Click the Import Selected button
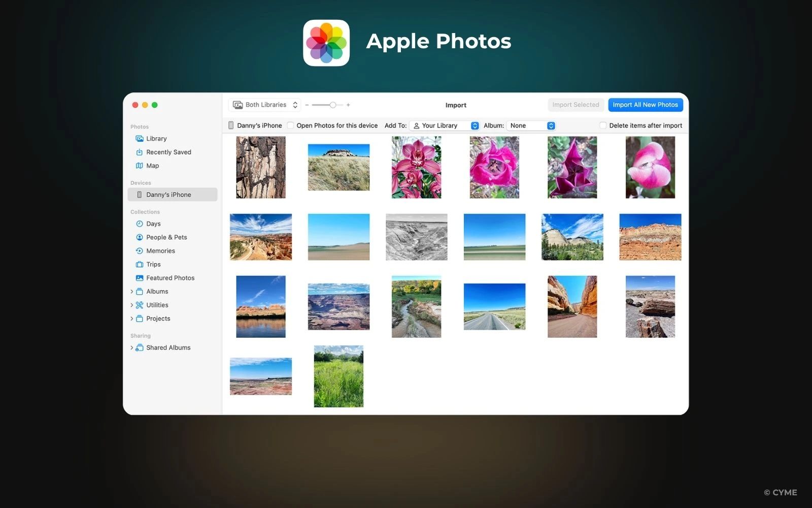 (x=576, y=105)
